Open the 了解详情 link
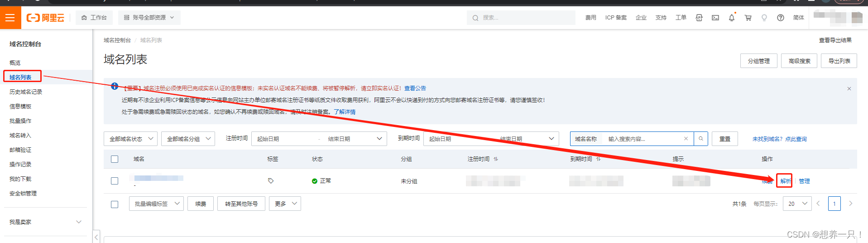 (x=345, y=112)
